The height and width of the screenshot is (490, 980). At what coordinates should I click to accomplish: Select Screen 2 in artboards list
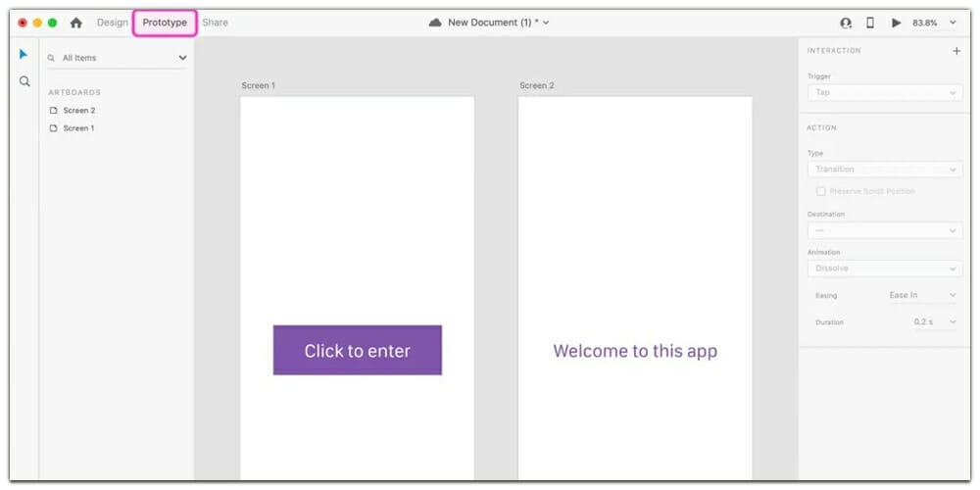pyautogui.click(x=78, y=111)
